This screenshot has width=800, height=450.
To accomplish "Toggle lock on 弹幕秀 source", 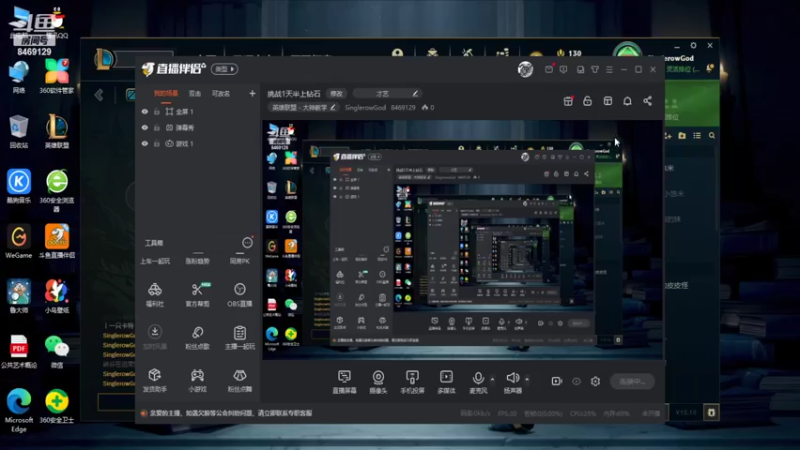I will 157,128.
